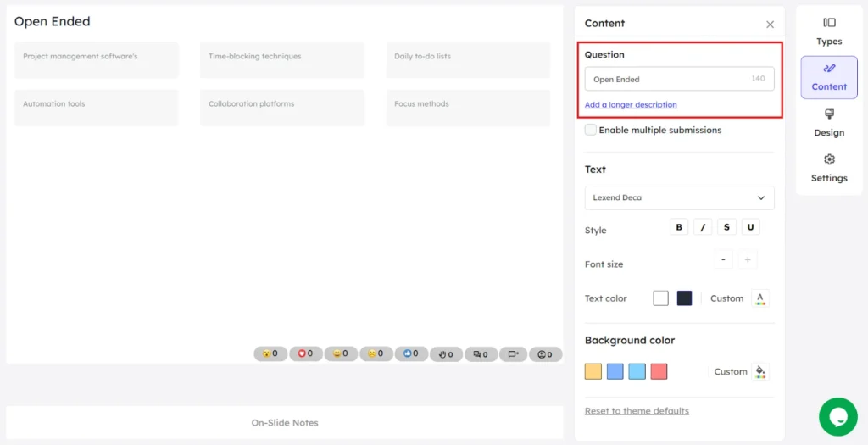This screenshot has height=445, width=868.
Task: Select dark navy text color swatch
Action: tap(684, 298)
